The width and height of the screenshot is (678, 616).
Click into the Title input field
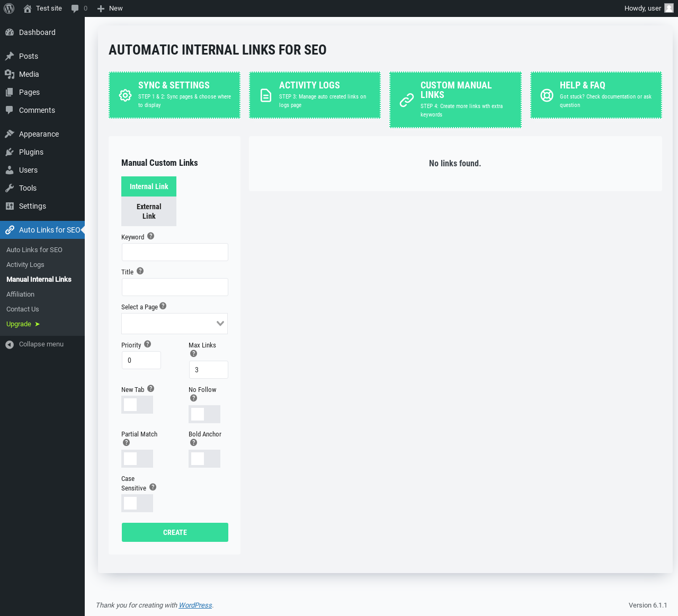tap(175, 287)
